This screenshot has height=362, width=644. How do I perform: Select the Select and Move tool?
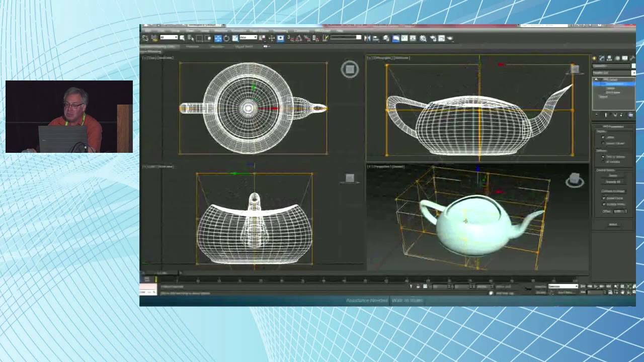point(217,38)
